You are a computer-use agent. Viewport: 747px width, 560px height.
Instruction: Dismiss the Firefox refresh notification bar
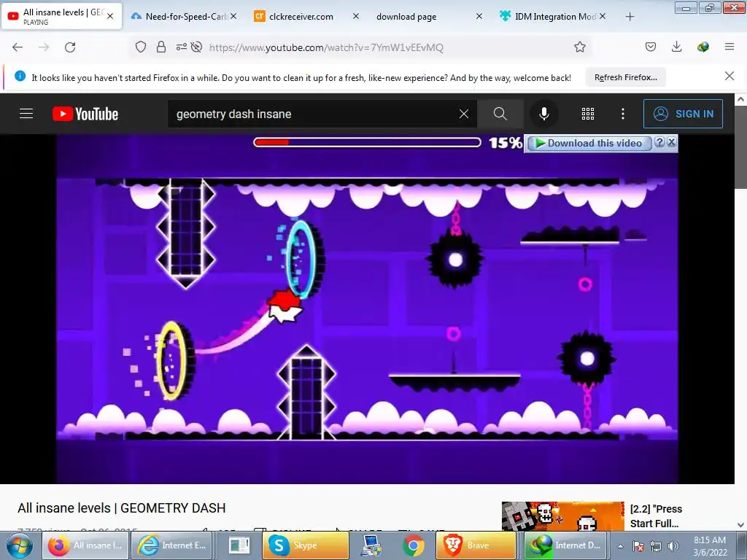729,76
